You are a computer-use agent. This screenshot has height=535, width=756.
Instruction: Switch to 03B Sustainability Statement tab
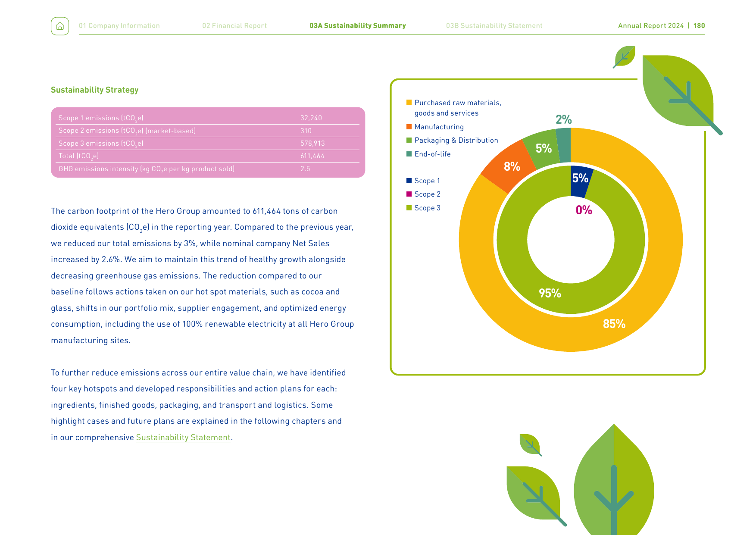click(x=494, y=26)
